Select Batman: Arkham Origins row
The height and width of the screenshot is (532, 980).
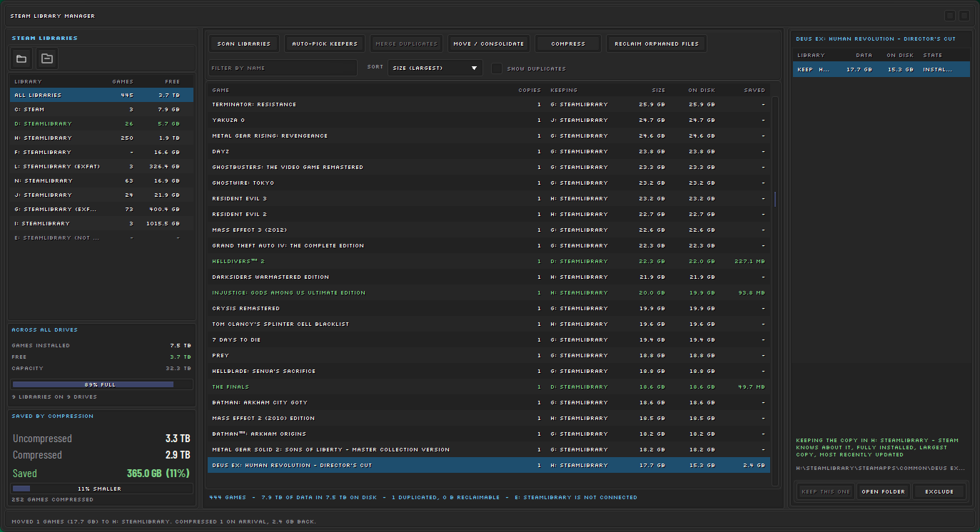tap(489, 434)
